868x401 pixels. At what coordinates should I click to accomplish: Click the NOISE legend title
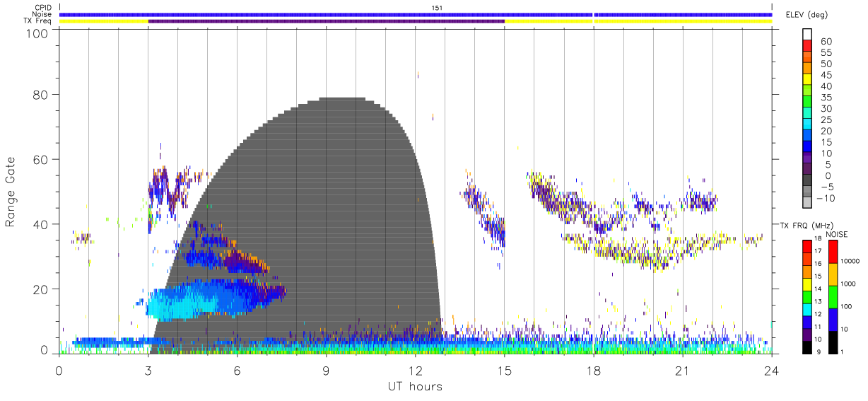point(836,234)
